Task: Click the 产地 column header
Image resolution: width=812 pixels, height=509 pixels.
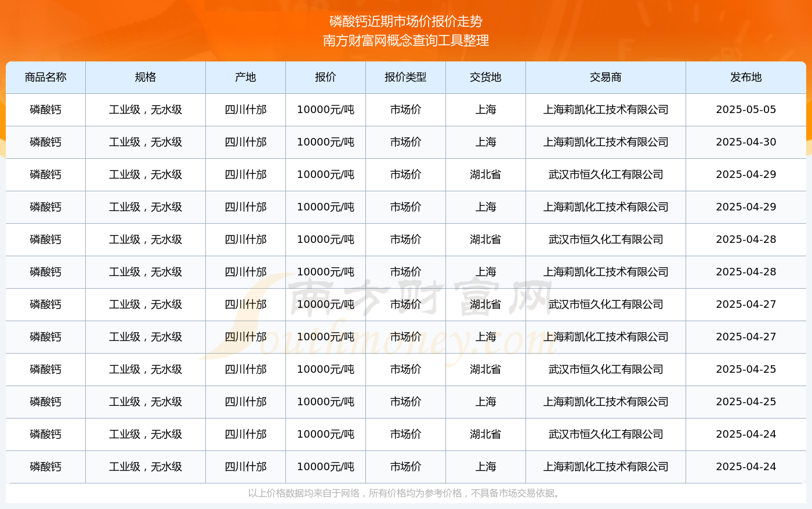Action: point(246,77)
